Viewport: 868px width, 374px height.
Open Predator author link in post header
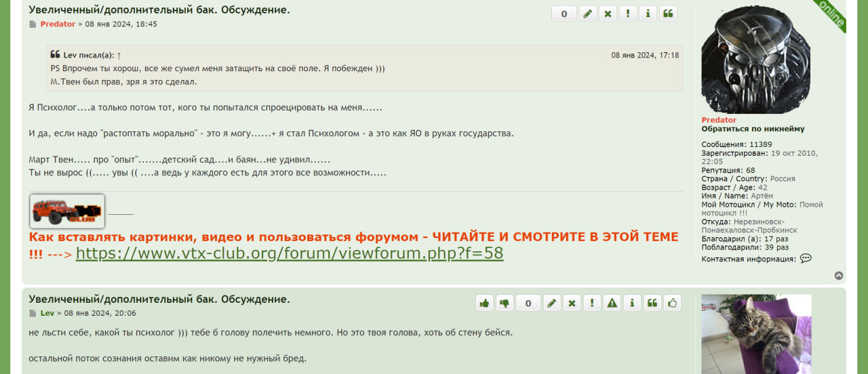click(58, 24)
